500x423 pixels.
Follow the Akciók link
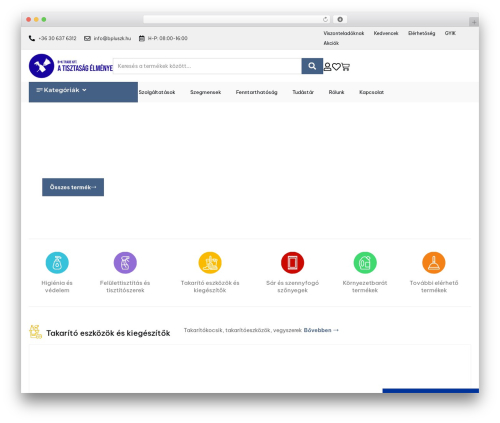tap(331, 43)
